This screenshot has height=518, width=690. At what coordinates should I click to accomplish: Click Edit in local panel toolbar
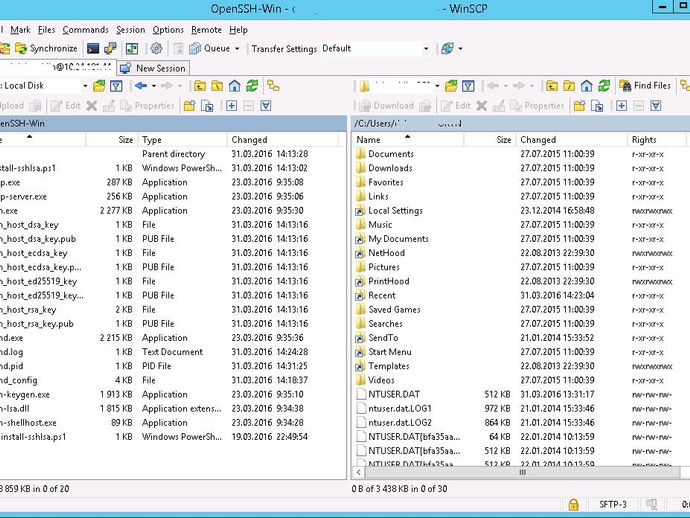point(66,106)
